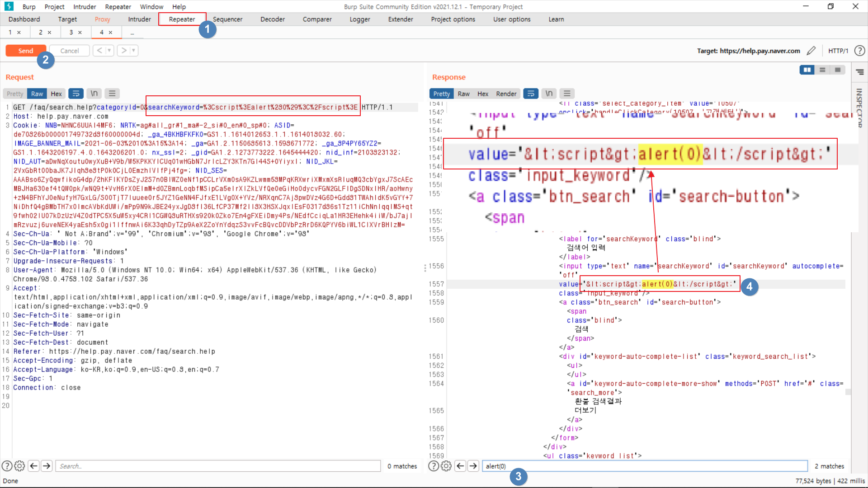The image size is (868, 488).
Task: Switch to the Intruder tool tab
Action: tap(139, 19)
